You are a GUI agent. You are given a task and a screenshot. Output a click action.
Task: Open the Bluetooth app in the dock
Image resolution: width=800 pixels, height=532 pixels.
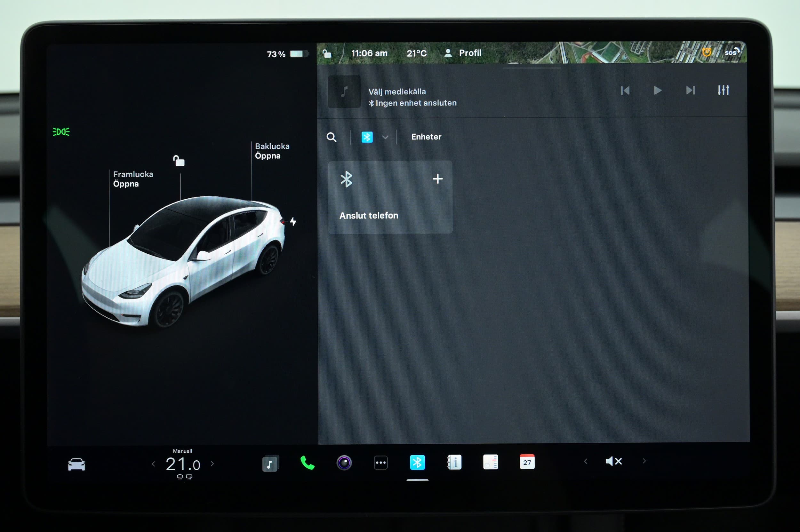(x=417, y=463)
